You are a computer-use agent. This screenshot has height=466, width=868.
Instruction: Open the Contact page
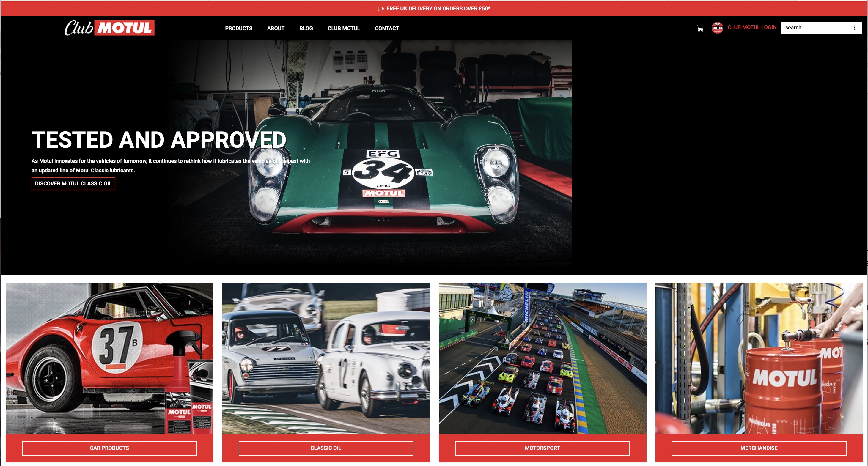pyautogui.click(x=387, y=28)
